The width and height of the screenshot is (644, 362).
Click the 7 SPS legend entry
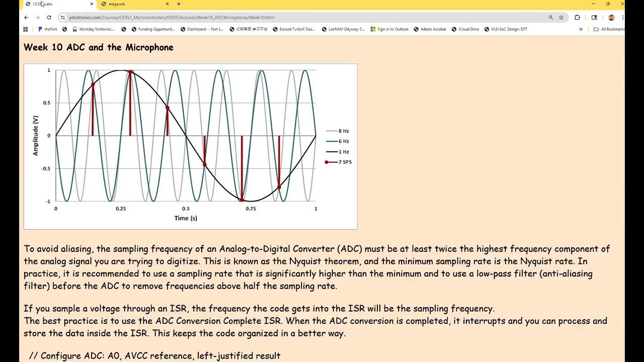click(339, 162)
